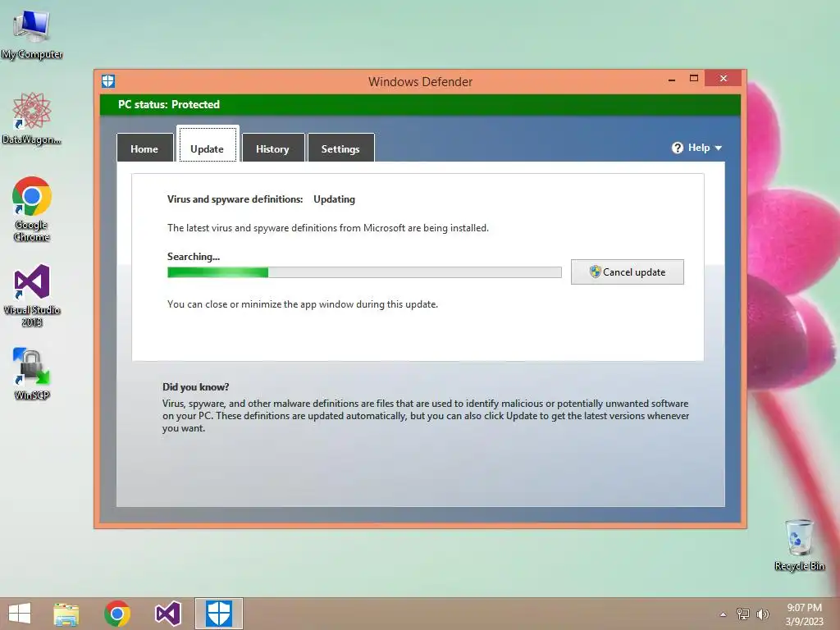Viewport: 840px width, 630px height.
Task: Click the Windows Defender title bar shield icon
Action: pyautogui.click(x=108, y=81)
